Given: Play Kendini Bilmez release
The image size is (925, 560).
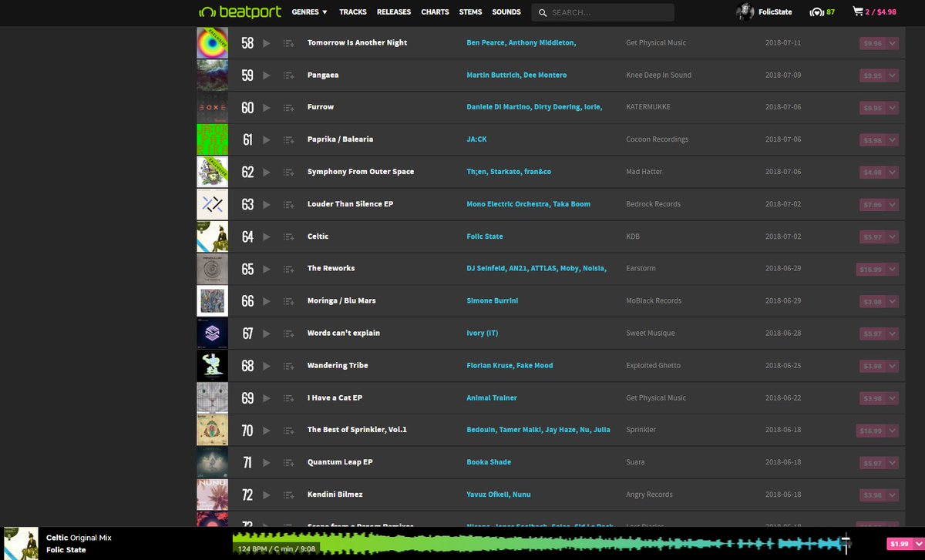Looking at the screenshot, I should [267, 495].
